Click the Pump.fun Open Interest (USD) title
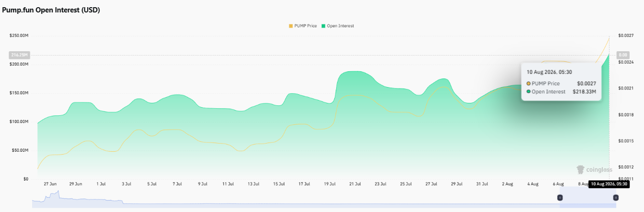Screen dimensions: 644x212 (x=51, y=10)
